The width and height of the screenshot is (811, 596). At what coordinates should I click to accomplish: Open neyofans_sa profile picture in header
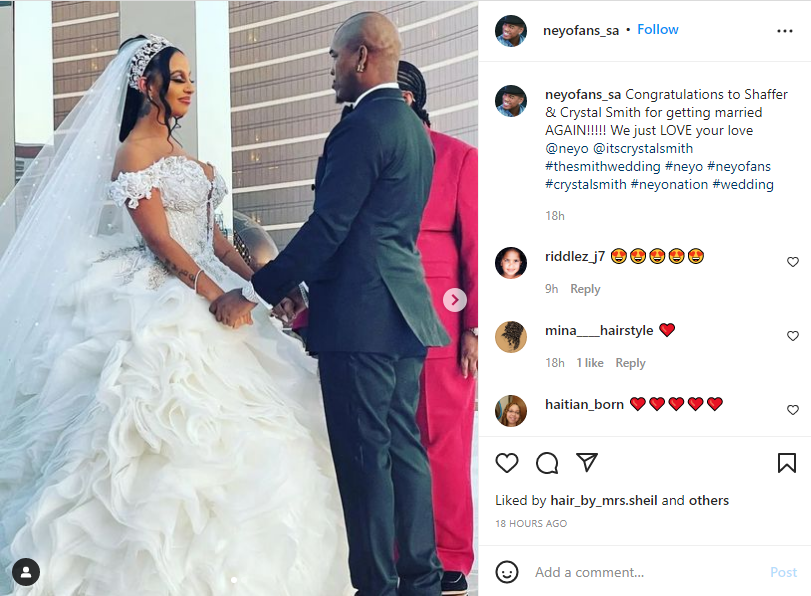[510, 31]
